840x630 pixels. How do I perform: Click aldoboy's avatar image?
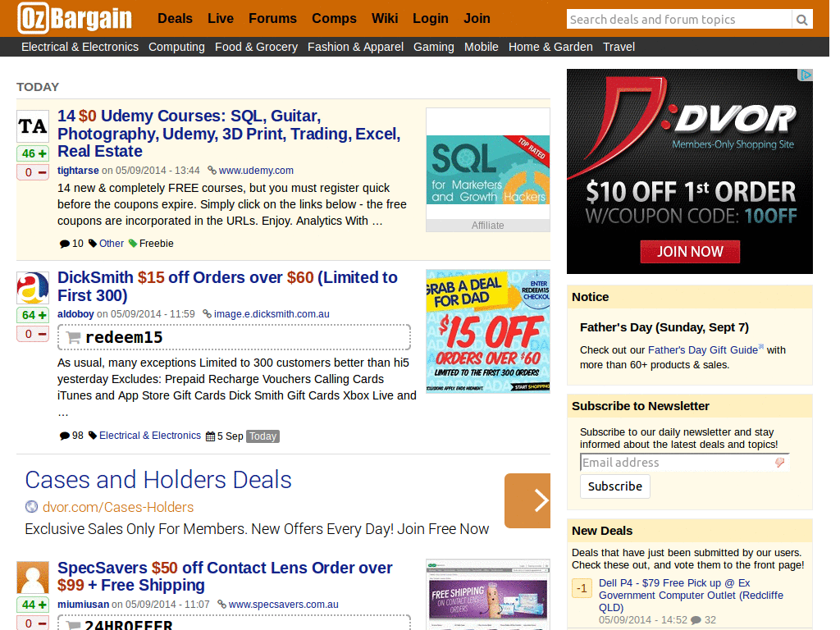point(33,288)
